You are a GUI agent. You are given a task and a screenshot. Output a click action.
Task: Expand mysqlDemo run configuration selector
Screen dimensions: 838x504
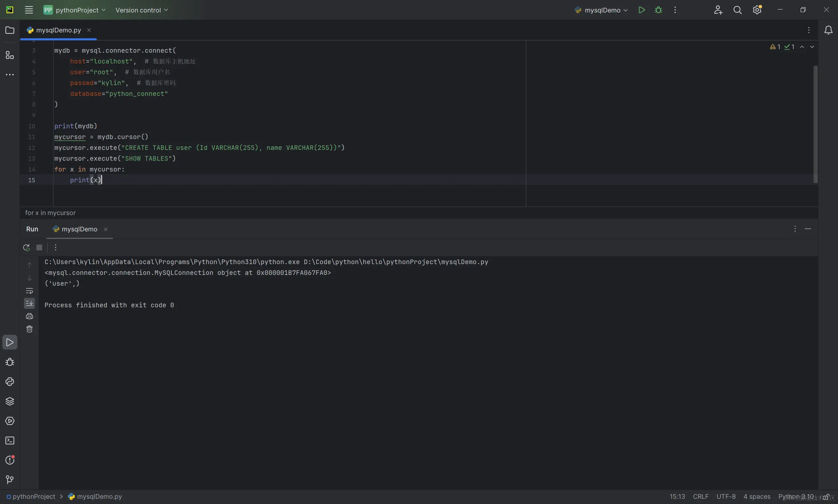point(602,10)
